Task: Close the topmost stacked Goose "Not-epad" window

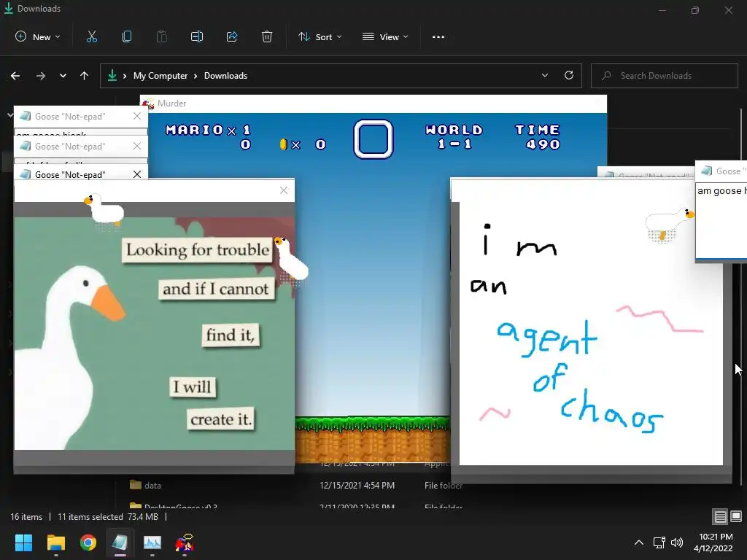Action: tap(137, 116)
